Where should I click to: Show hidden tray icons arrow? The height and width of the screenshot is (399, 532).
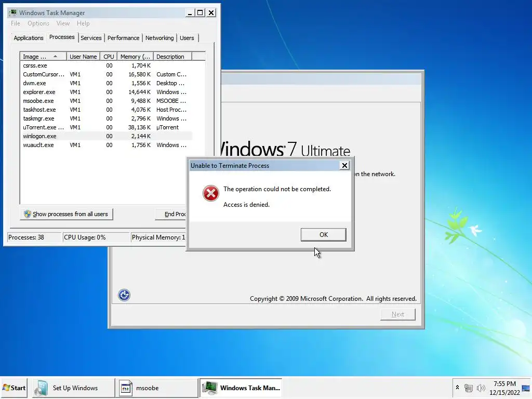[457, 388]
